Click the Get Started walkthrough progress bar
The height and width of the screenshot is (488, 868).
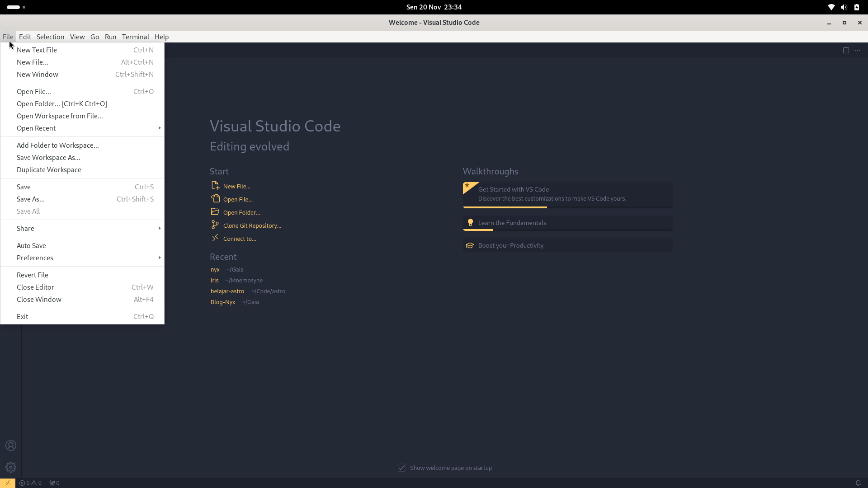point(567,207)
